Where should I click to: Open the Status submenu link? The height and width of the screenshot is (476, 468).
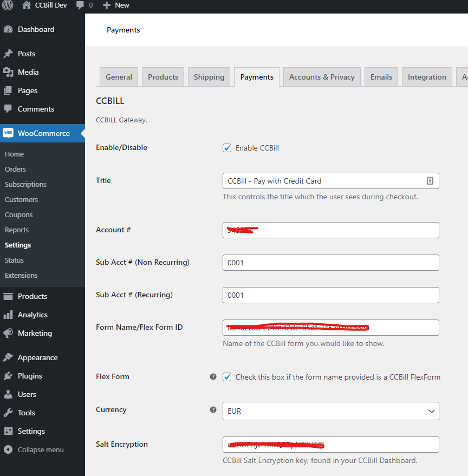click(14, 260)
